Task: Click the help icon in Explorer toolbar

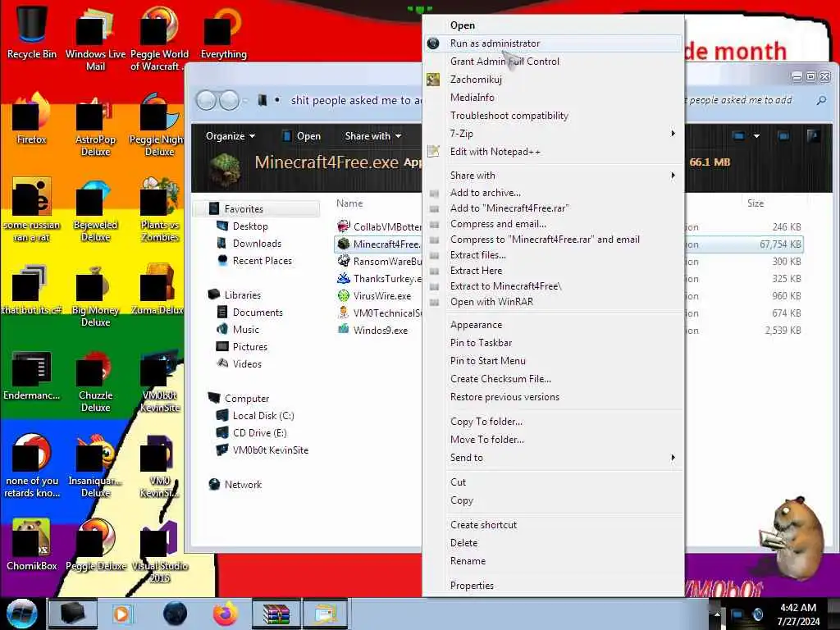Action: [813, 136]
